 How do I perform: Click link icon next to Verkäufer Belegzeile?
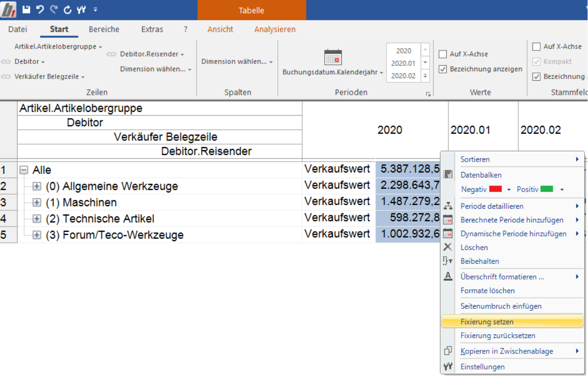[x=6, y=76]
